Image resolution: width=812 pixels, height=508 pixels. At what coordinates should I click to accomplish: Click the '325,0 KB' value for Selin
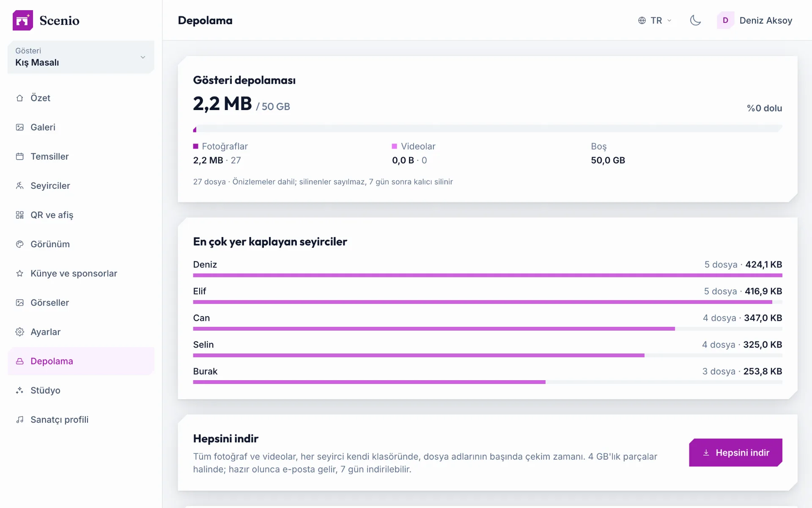(x=763, y=345)
